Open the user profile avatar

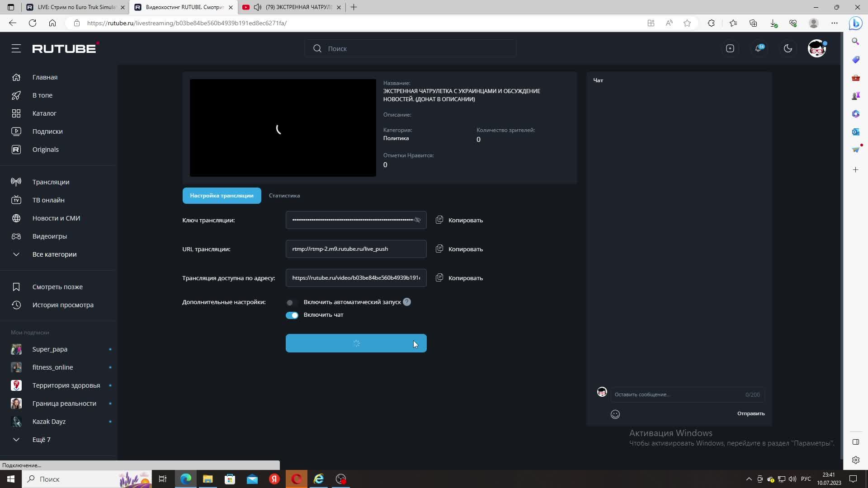pyautogui.click(x=817, y=48)
